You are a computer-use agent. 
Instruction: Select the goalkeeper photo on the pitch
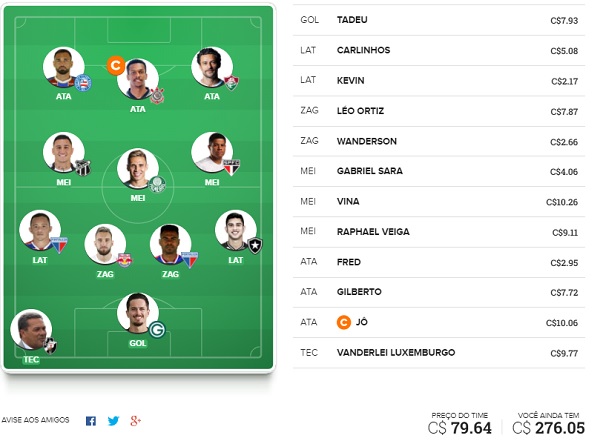point(138,314)
